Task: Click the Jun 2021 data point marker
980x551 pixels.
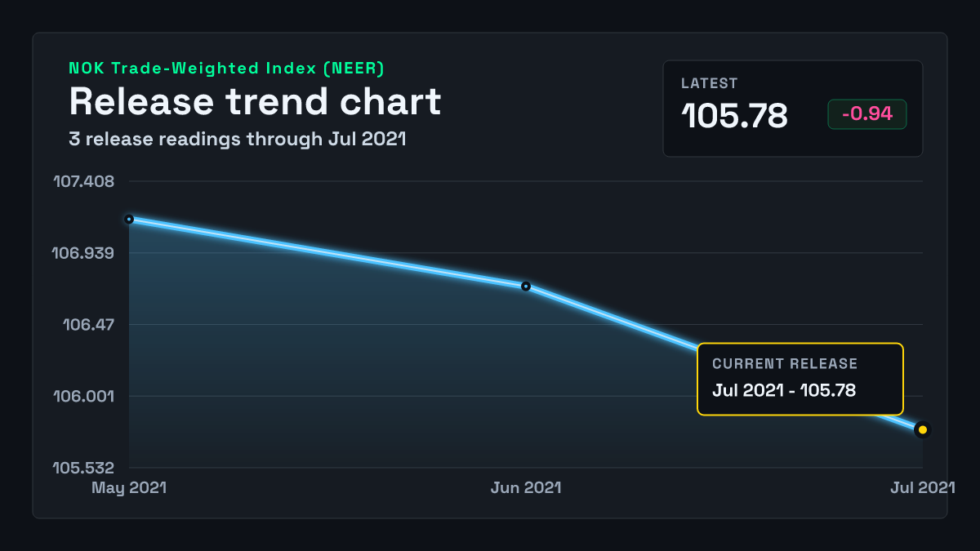Action: point(526,287)
